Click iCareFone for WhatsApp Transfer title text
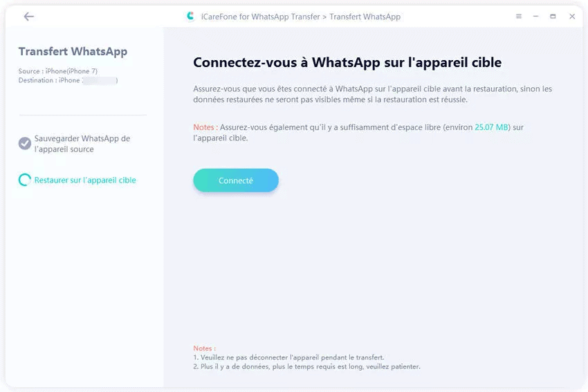Screen dimensions: 588x392 [x=261, y=17]
